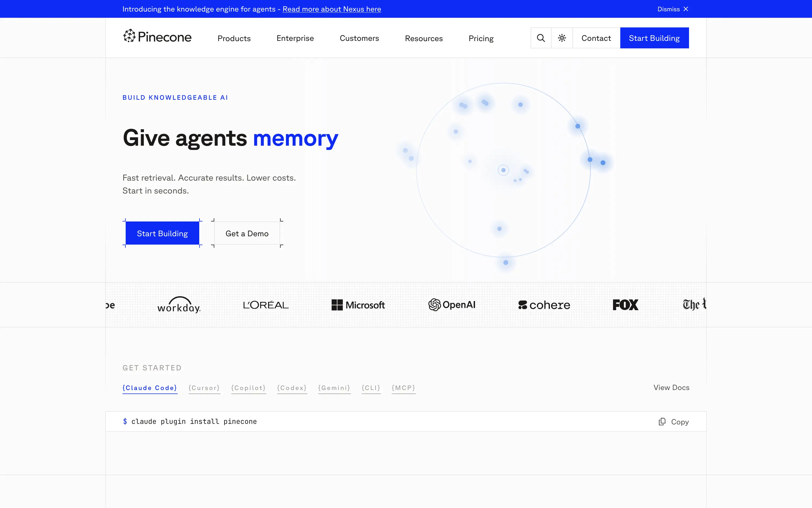The width and height of the screenshot is (812, 508).
Task: Switch to the {Gemini} tab
Action: point(335,388)
